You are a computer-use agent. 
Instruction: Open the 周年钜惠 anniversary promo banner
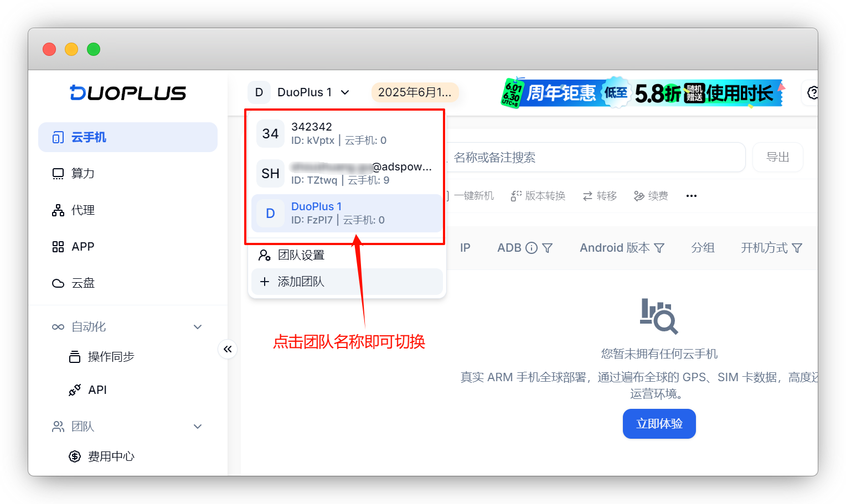(x=642, y=93)
